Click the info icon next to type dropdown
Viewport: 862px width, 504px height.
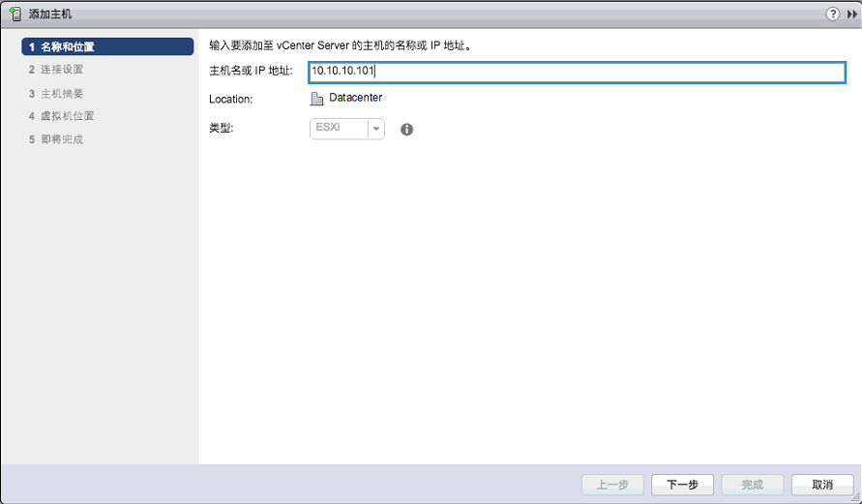(406, 130)
